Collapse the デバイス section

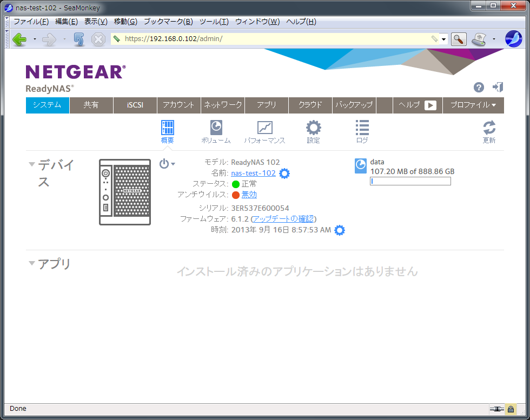point(32,164)
